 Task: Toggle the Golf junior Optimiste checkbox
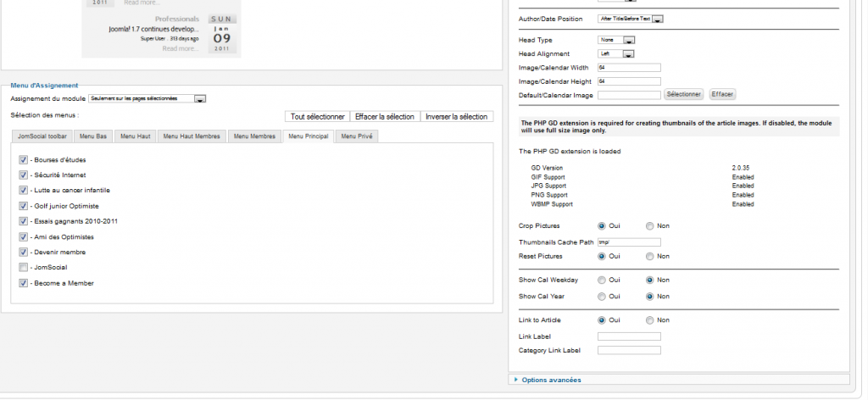23,206
